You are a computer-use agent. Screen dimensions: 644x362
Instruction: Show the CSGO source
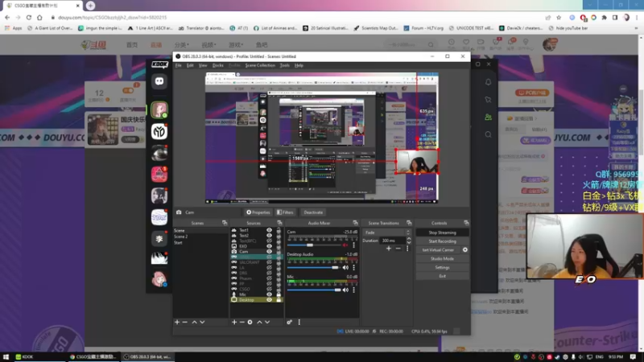[269, 289]
